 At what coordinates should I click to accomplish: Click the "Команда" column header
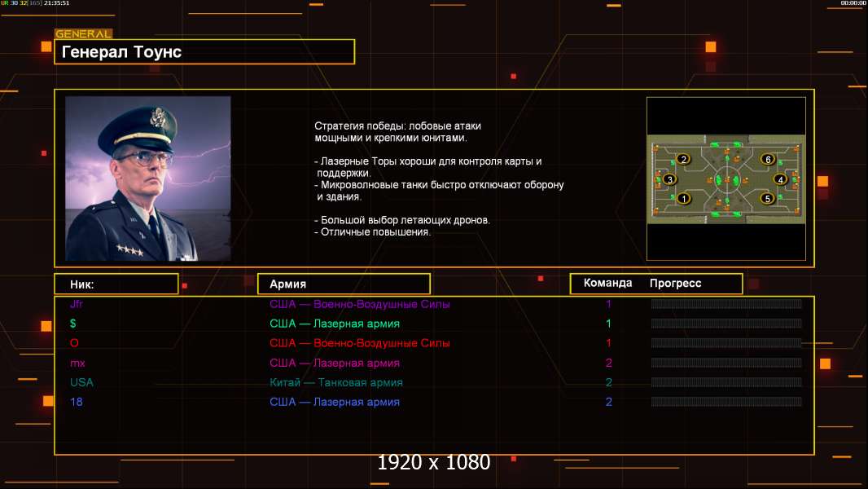coord(607,283)
